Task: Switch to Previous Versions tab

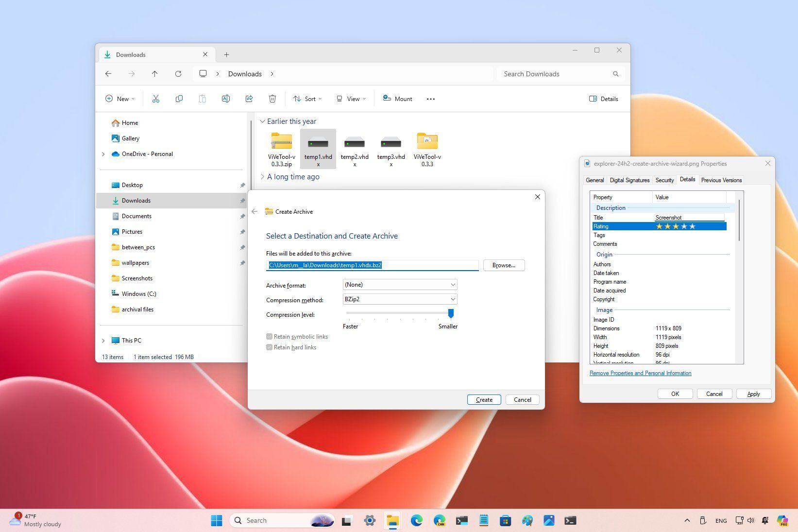Action: pyautogui.click(x=721, y=180)
